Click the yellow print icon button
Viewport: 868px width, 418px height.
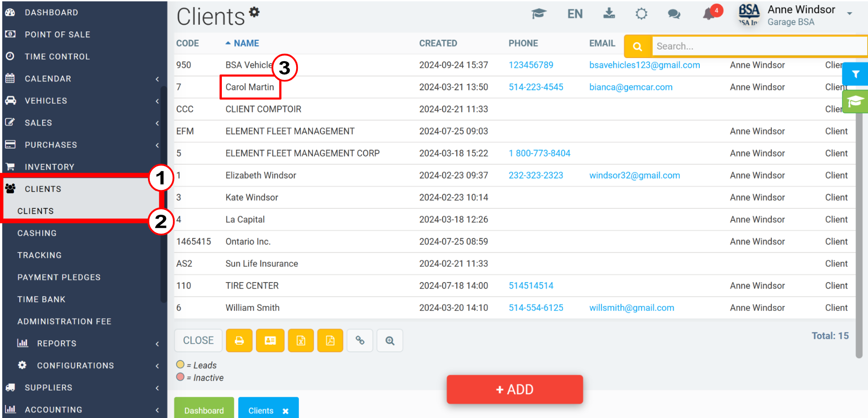click(x=239, y=341)
